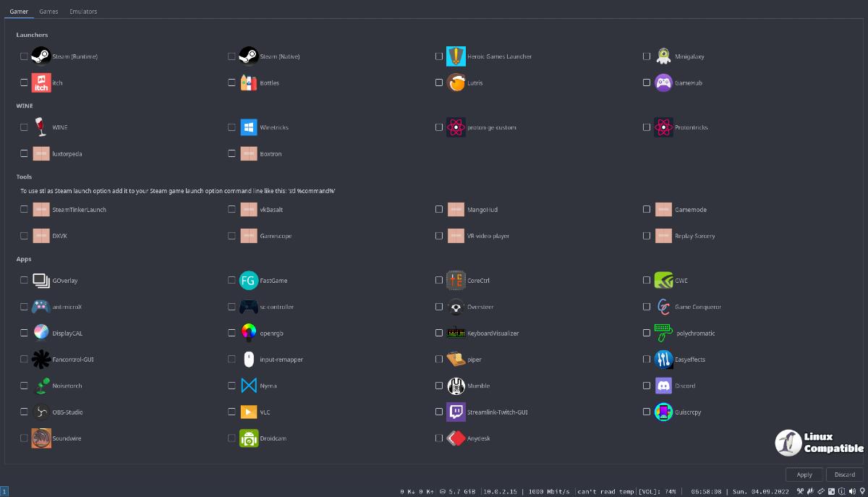Check the MangoHud checkbox

click(439, 210)
